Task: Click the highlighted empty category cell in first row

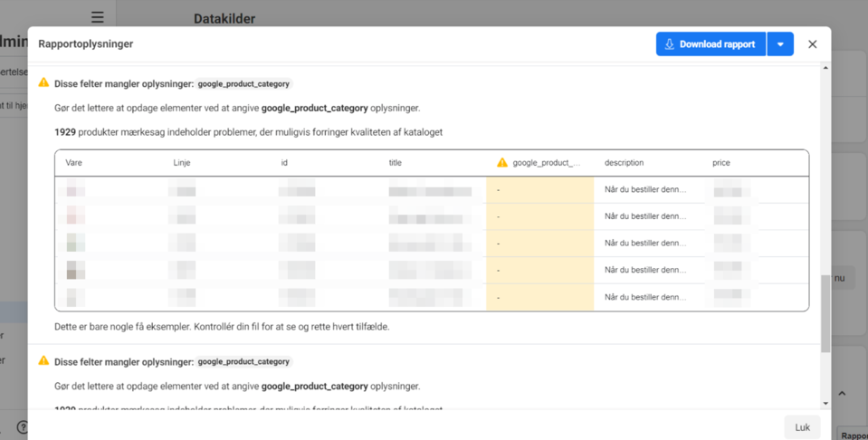Action: 539,190
